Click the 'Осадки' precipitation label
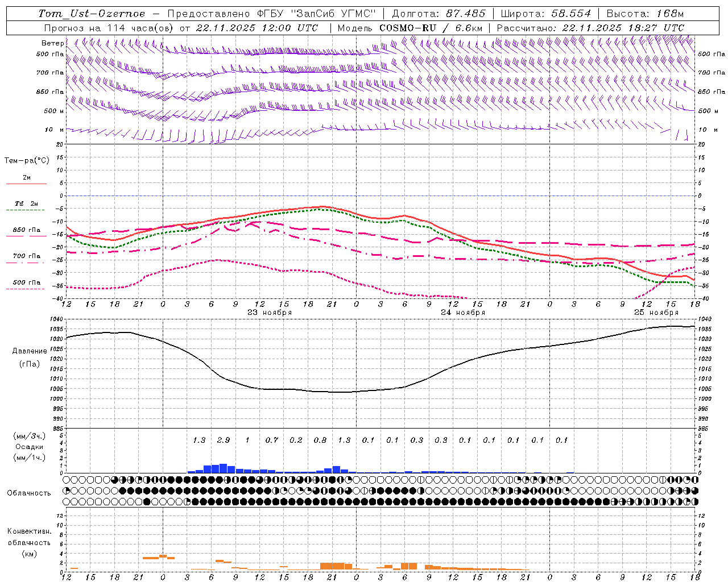728x582 pixels. pos(30,447)
